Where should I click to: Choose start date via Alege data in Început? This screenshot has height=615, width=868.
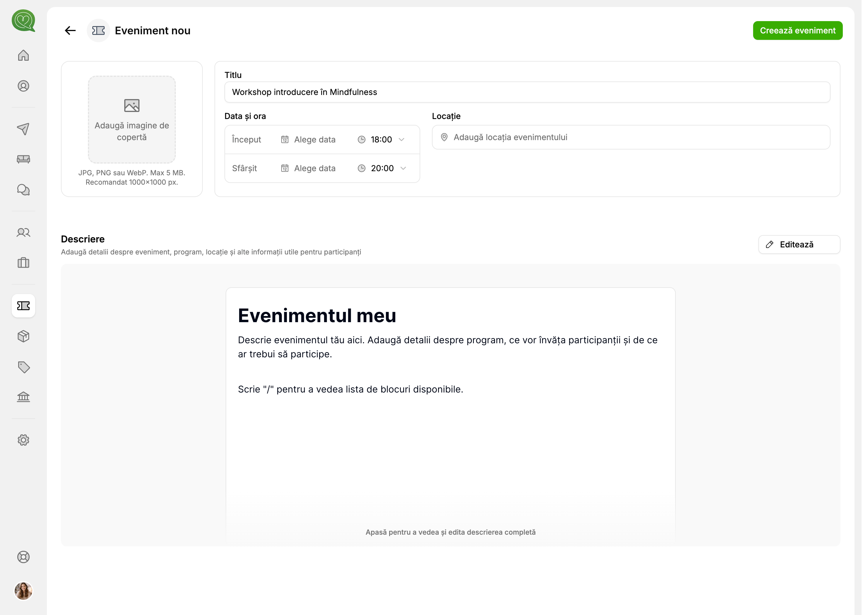[x=308, y=140]
